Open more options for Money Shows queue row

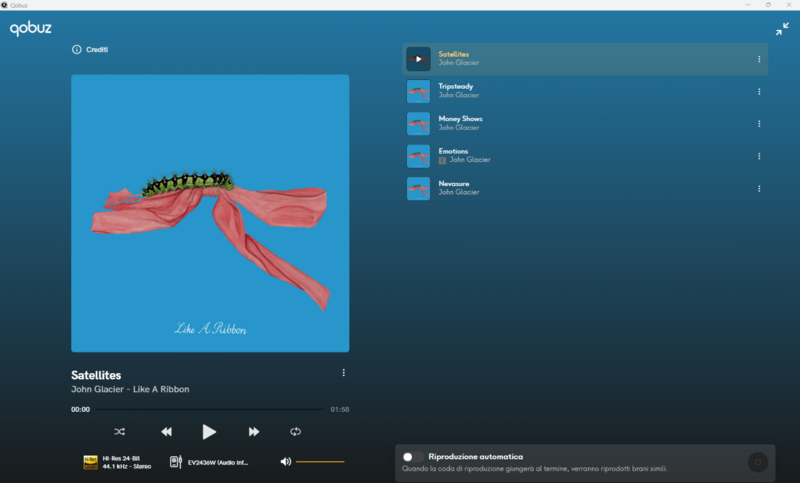click(x=759, y=124)
